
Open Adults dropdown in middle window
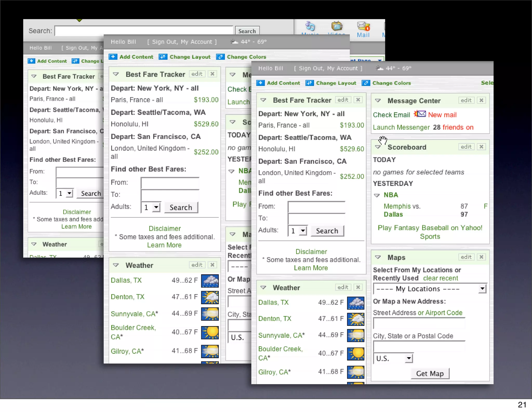pos(151,207)
